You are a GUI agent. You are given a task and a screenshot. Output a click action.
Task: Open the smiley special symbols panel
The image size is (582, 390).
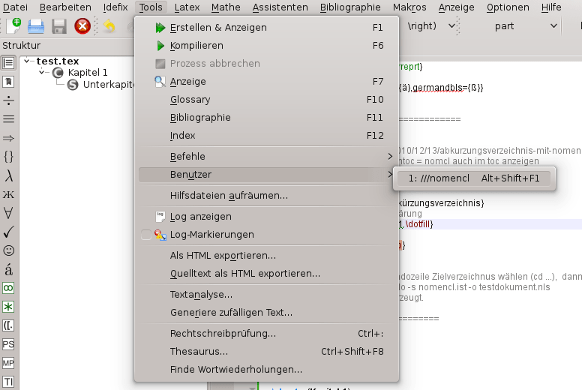[8, 251]
